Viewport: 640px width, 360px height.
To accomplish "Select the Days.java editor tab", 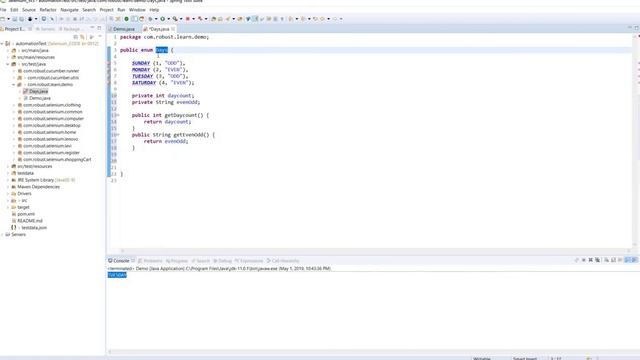I will click(x=159, y=29).
